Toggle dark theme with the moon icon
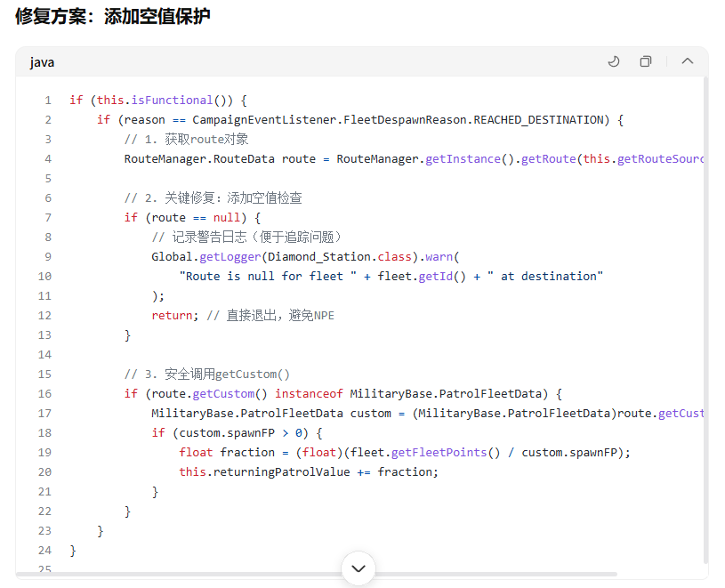The image size is (725, 588). tap(614, 61)
